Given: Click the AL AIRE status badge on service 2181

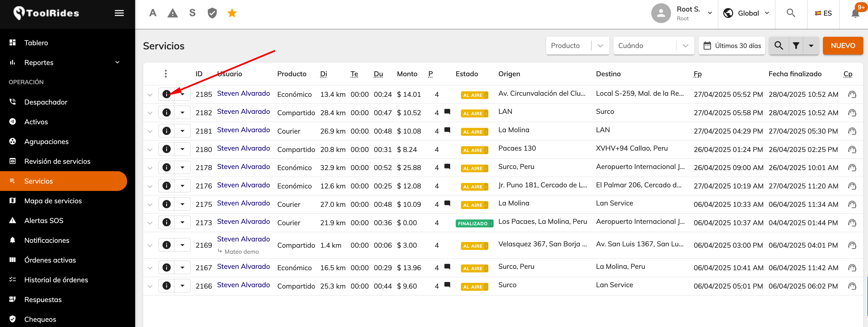Looking at the screenshot, I should point(474,132).
